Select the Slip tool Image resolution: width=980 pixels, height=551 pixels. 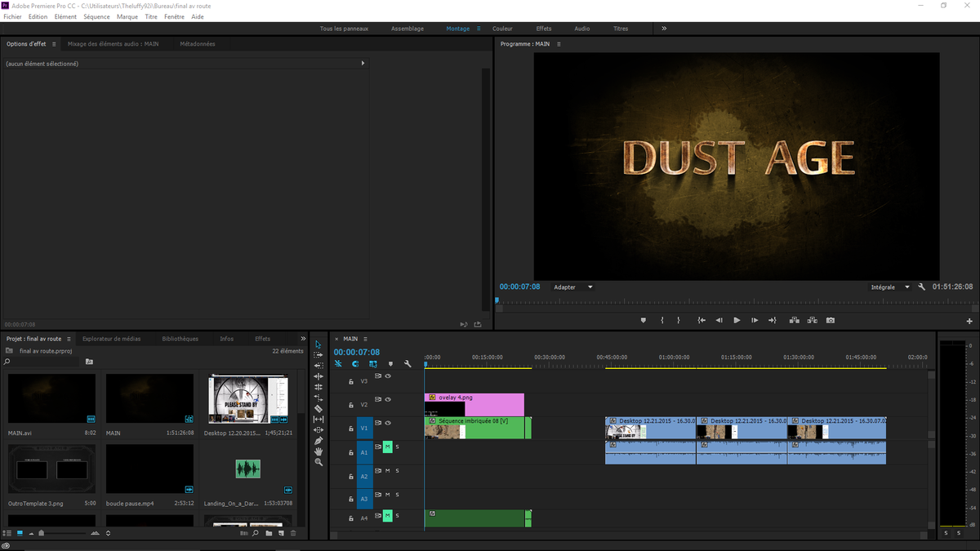click(318, 419)
